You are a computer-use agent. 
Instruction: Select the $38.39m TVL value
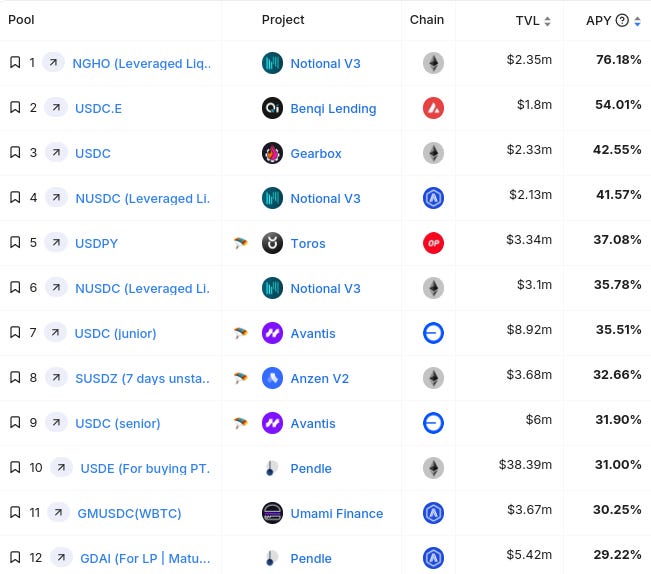coord(525,464)
